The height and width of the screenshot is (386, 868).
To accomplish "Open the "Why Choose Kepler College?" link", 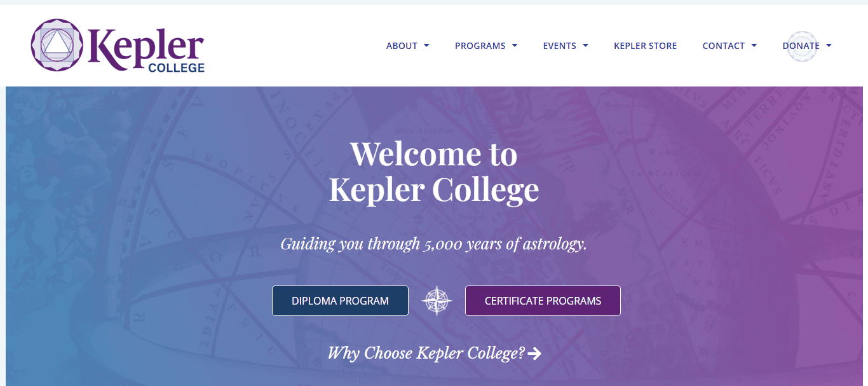I will pyautogui.click(x=426, y=353).
